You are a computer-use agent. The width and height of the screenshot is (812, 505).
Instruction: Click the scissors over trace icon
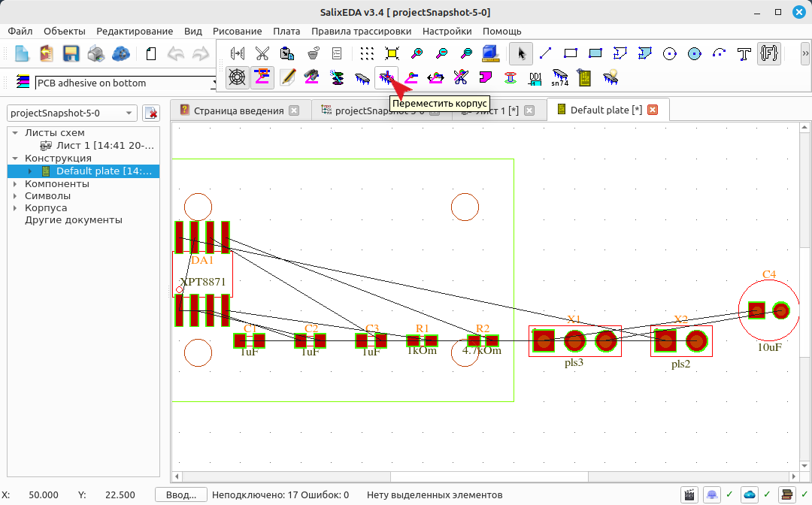pyautogui.click(x=460, y=78)
